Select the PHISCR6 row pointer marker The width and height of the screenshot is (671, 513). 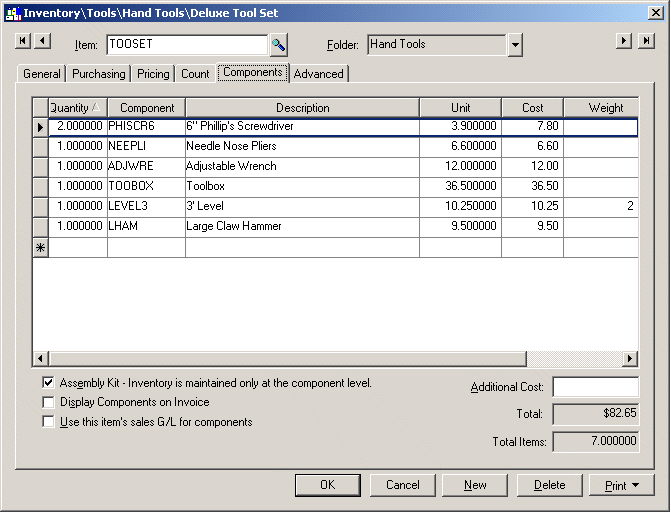point(41,127)
